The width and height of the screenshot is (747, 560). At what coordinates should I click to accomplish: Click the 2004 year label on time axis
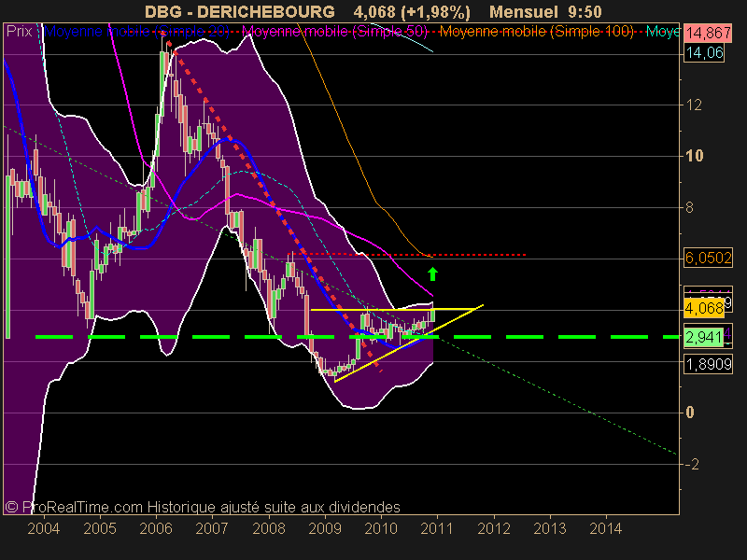click(44, 528)
